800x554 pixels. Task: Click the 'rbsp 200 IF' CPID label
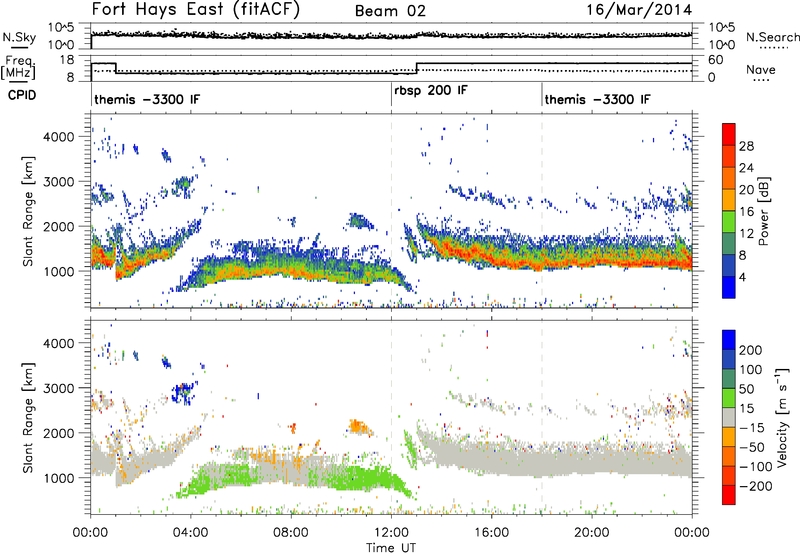[x=431, y=91]
